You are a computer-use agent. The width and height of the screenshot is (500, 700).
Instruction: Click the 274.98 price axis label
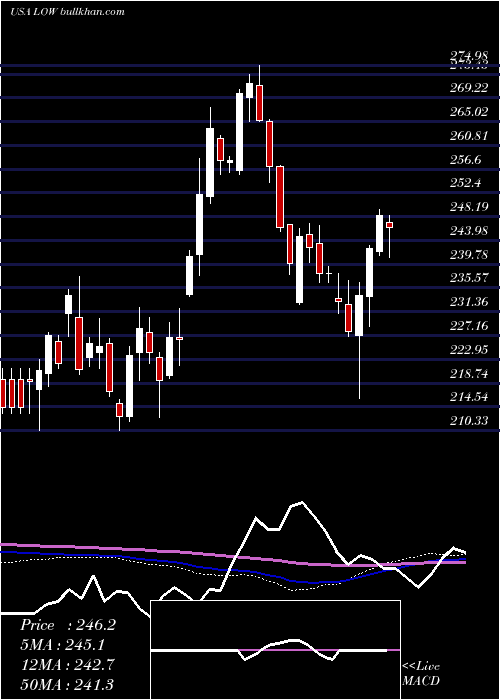coord(469,57)
